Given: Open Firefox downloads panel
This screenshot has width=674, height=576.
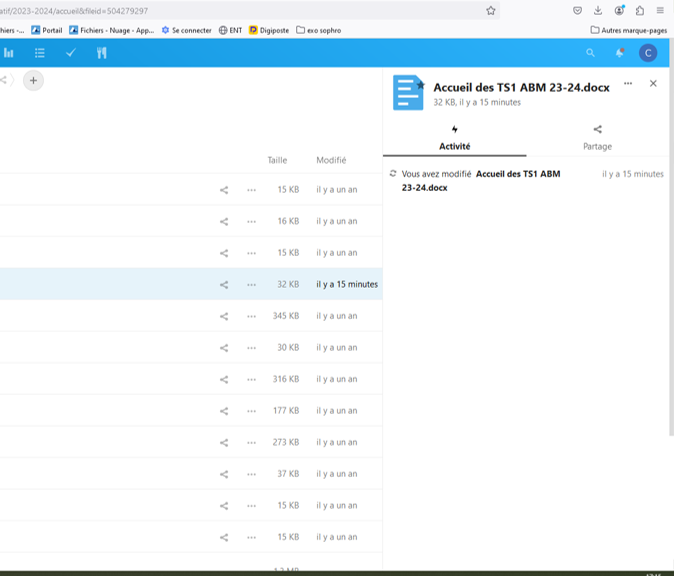Looking at the screenshot, I should point(598,10).
